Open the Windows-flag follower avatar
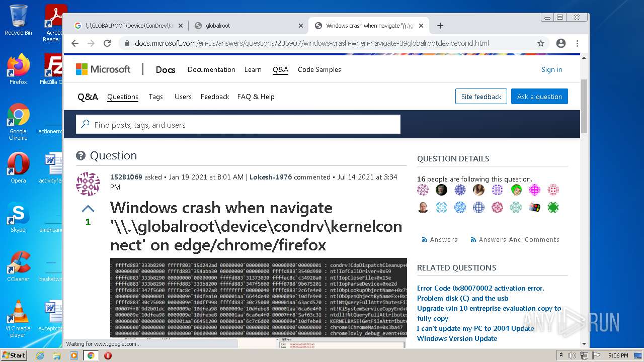 [x=535, y=208]
